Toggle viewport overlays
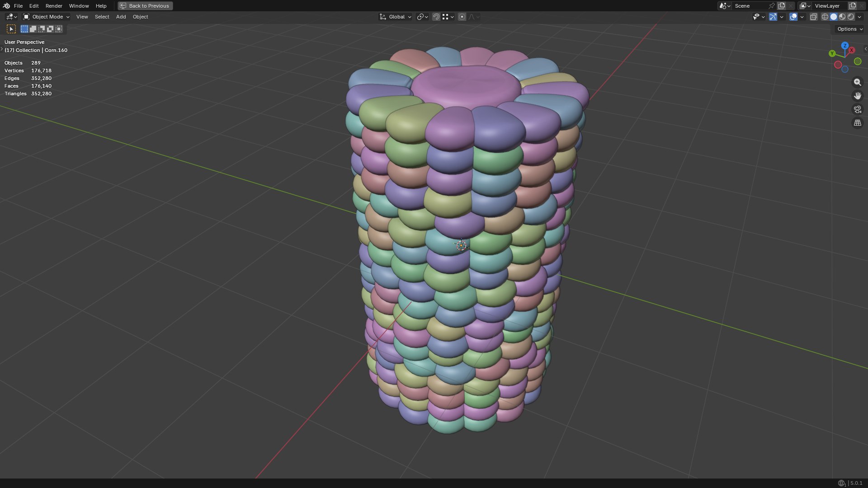The width and height of the screenshot is (868, 488). click(x=793, y=17)
